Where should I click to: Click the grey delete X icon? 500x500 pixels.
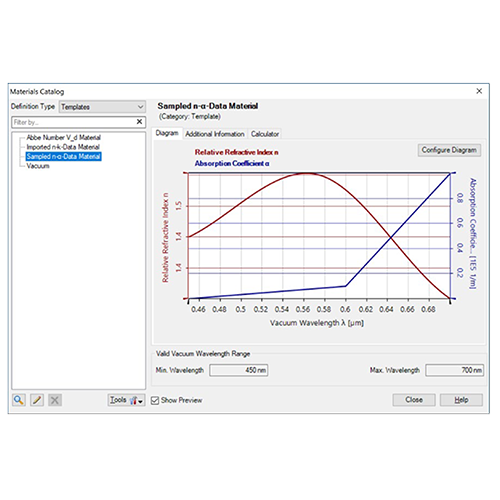pyautogui.click(x=55, y=400)
